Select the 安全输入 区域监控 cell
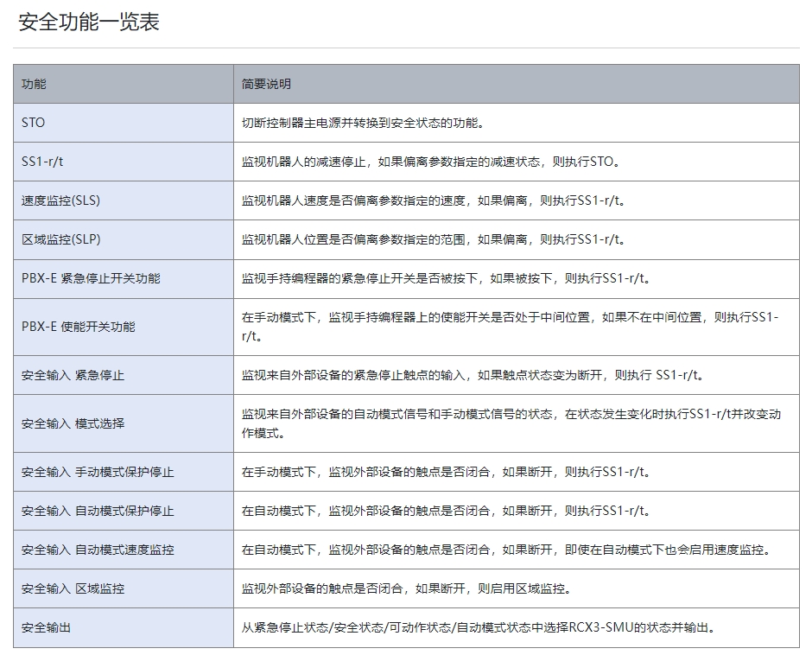 pyautogui.click(x=124, y=588)
